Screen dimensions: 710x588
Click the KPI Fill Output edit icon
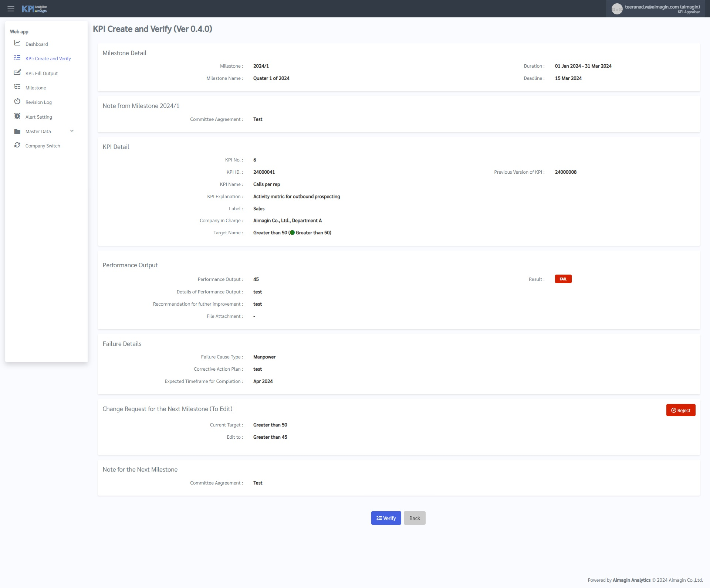pyautogui.click(x=17, y=72)
